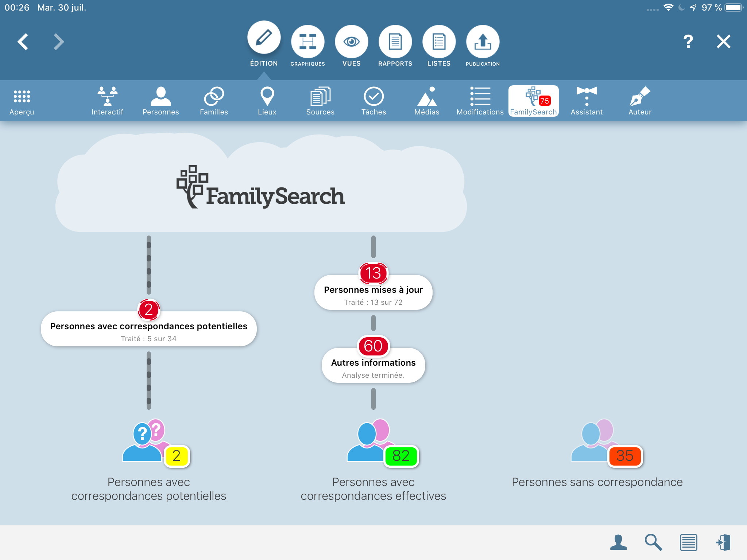Open the Sources editor
This screenshot has height=560, width=747.
tap(320, 101)
